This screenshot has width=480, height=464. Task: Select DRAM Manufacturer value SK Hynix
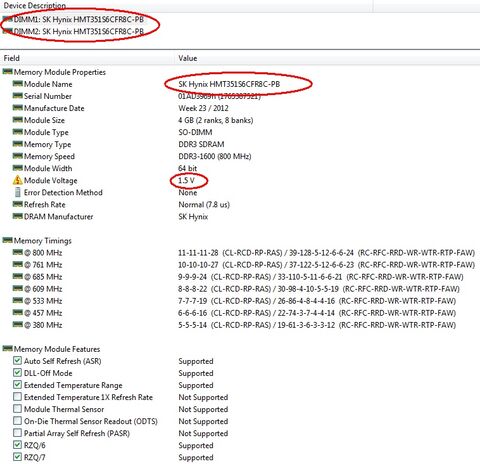(x=193, y=217)
